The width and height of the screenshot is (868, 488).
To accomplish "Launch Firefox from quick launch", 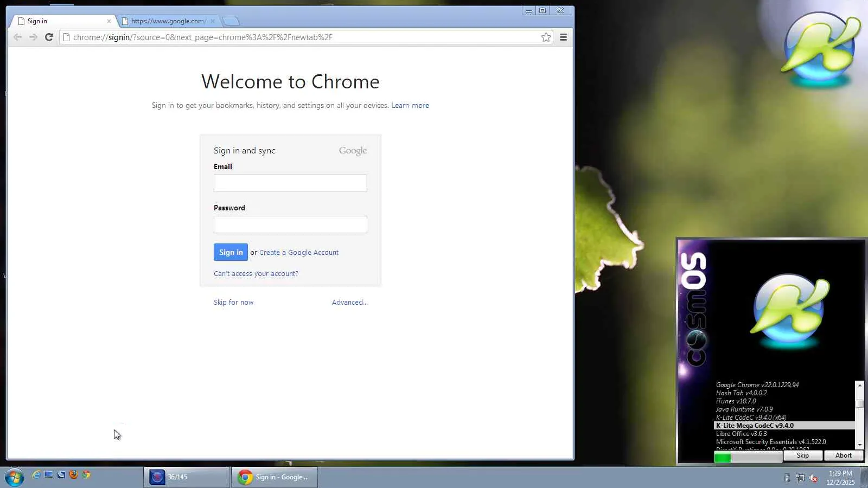I will 74,475.
